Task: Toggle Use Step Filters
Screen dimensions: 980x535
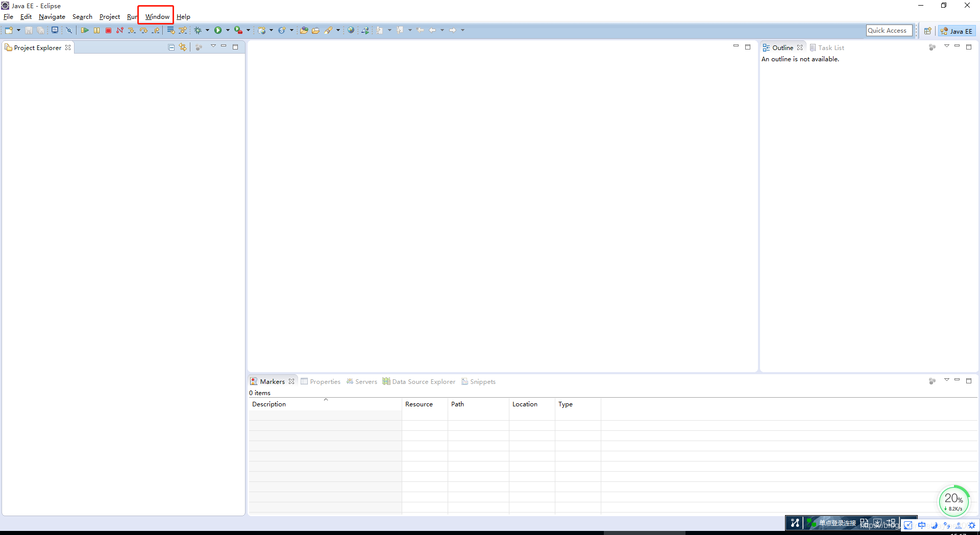Action: click(x=182, y=31)
